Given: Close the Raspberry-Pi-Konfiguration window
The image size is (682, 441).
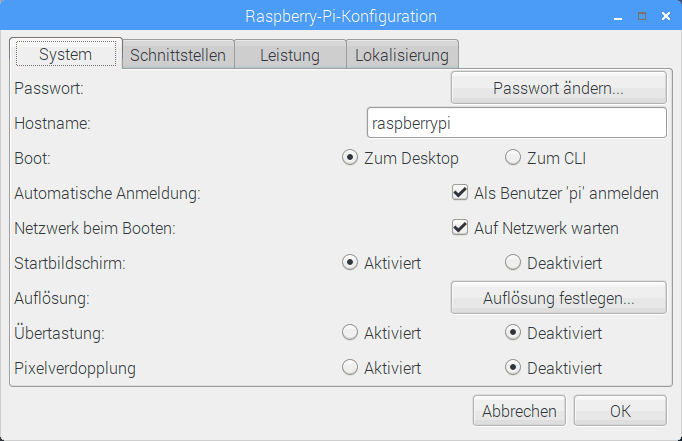Looking at the screenshot, I should coord(664,16).
